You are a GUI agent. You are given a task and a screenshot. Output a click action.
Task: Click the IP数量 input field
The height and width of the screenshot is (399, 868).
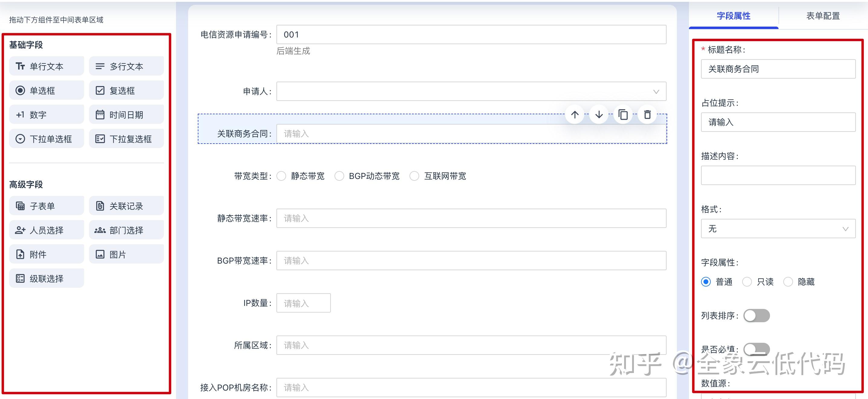[304, 303]
